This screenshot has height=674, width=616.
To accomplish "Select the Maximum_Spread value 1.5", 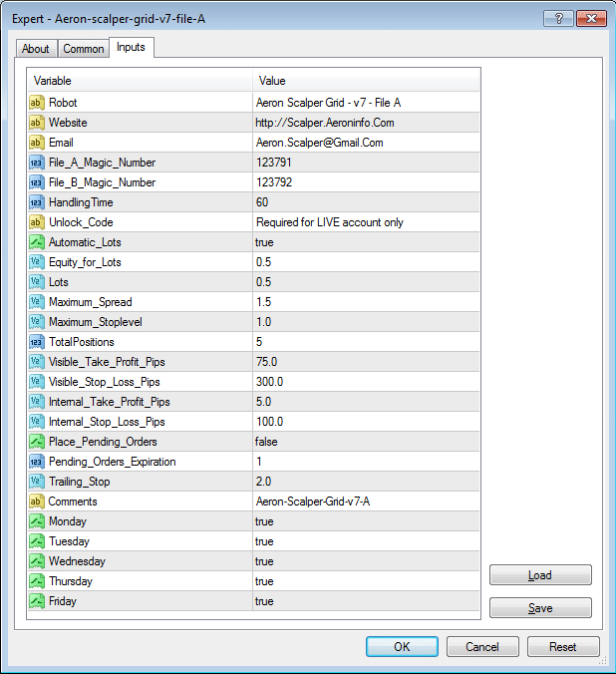I will 263,302.
